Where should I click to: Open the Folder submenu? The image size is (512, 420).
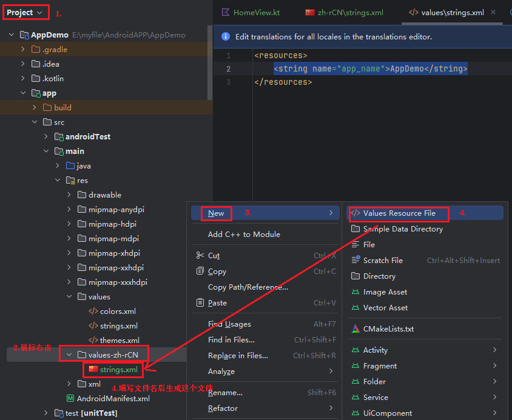425,381
